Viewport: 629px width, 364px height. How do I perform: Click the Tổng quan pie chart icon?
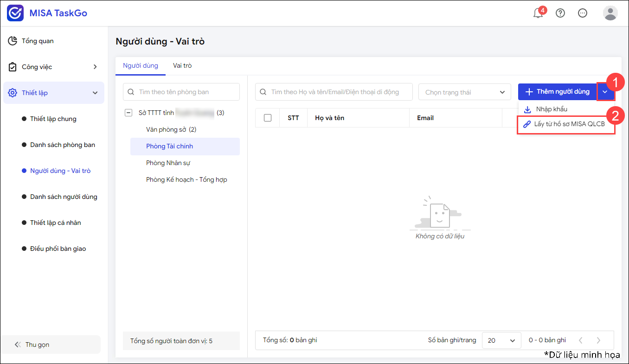tap(13, 41)
